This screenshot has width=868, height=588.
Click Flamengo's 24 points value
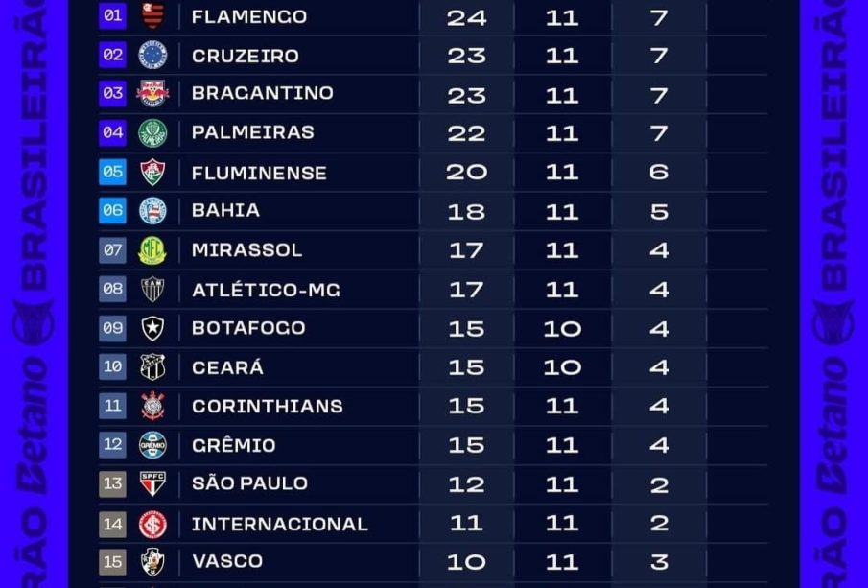click(x=466, y=17)
